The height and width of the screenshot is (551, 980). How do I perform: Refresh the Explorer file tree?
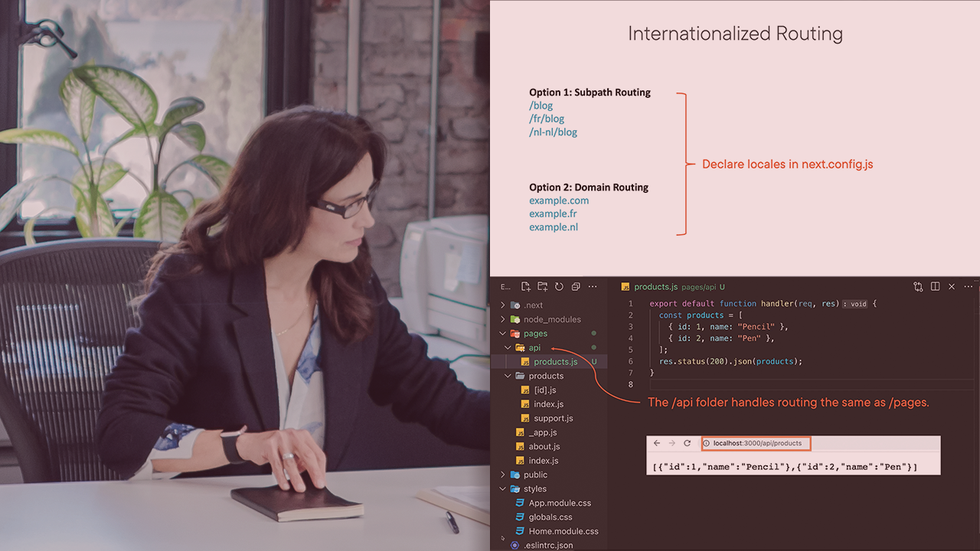click(x=559, y=287)
